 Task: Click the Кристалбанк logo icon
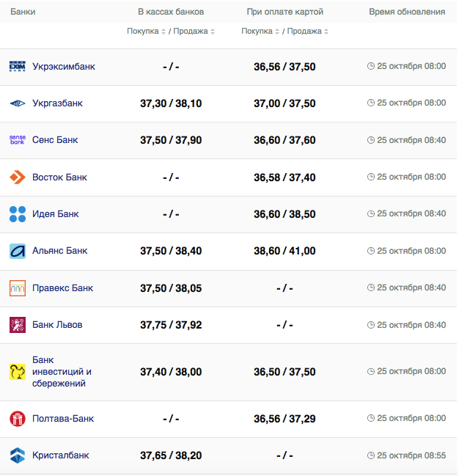17,455
